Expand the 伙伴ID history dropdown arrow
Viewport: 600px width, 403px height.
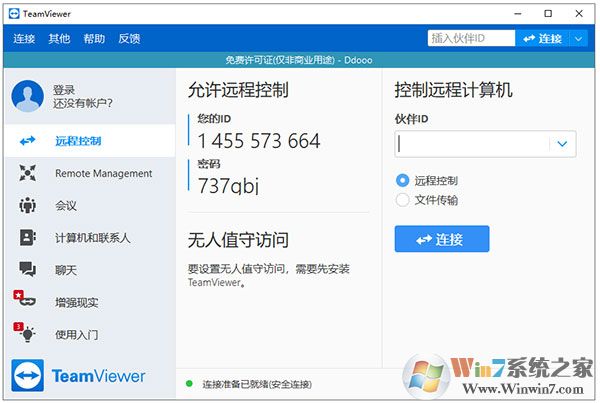(562, 144)
